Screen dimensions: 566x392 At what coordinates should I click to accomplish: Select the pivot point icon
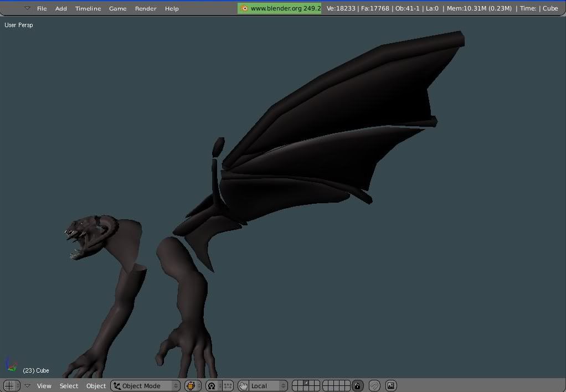point(212,386)
